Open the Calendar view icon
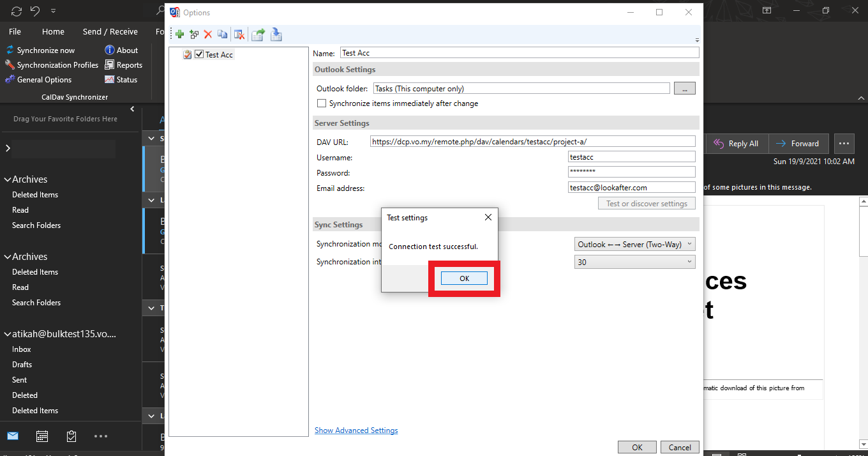Screen dimensions: 868x456 click(x=42, y=436)
